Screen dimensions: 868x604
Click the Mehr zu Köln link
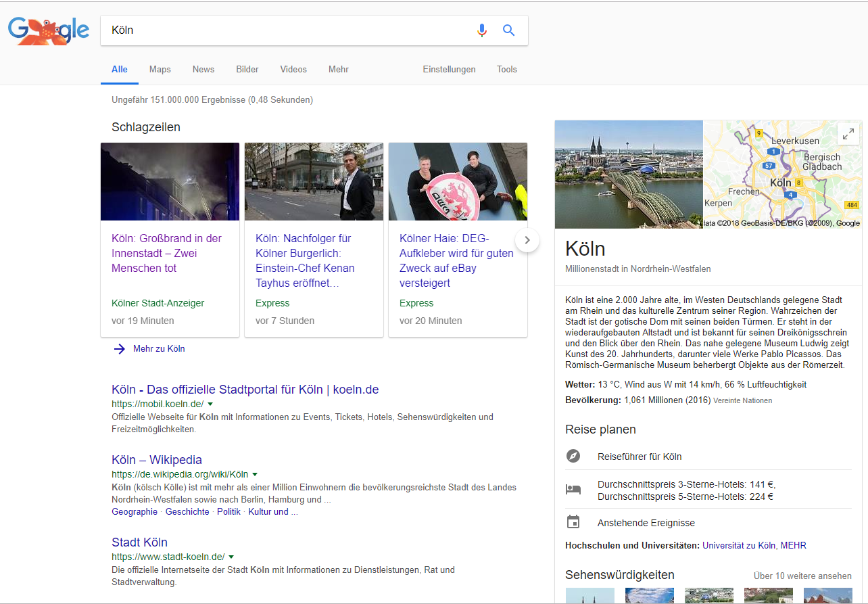click(159, 349)
